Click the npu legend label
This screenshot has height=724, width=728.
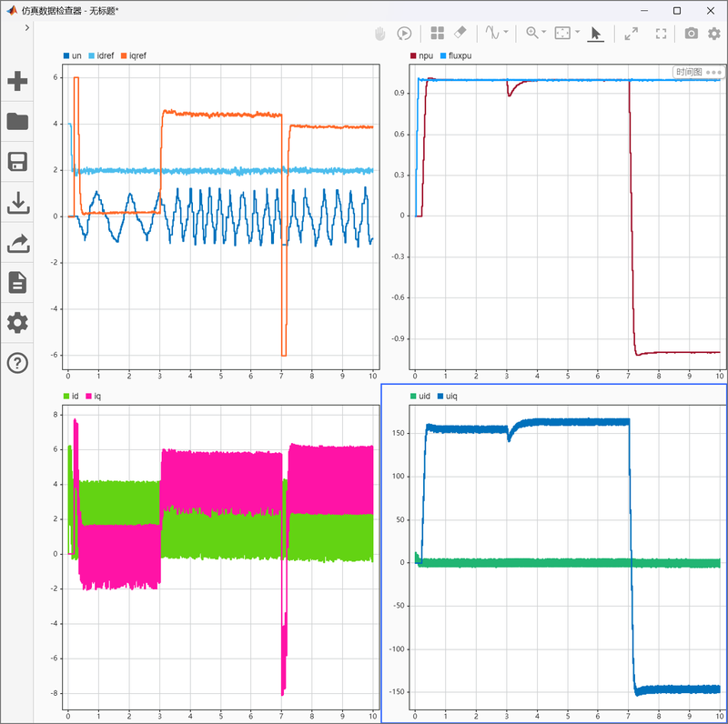point(426,55)
